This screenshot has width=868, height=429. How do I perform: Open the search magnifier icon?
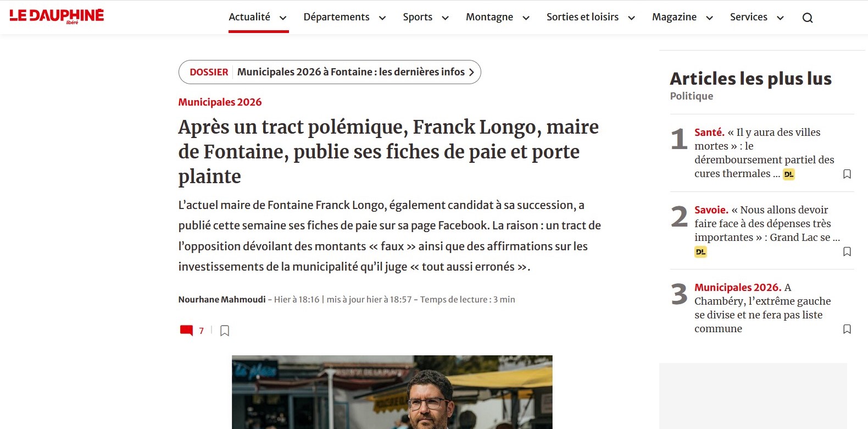pyautogui.click(x=807, y=18)
